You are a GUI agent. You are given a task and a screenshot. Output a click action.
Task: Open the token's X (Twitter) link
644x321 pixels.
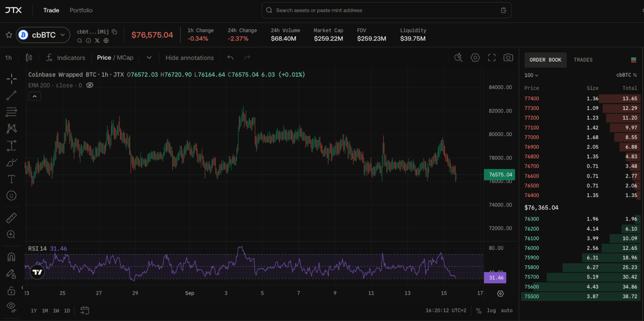click(x=97, y=41)
